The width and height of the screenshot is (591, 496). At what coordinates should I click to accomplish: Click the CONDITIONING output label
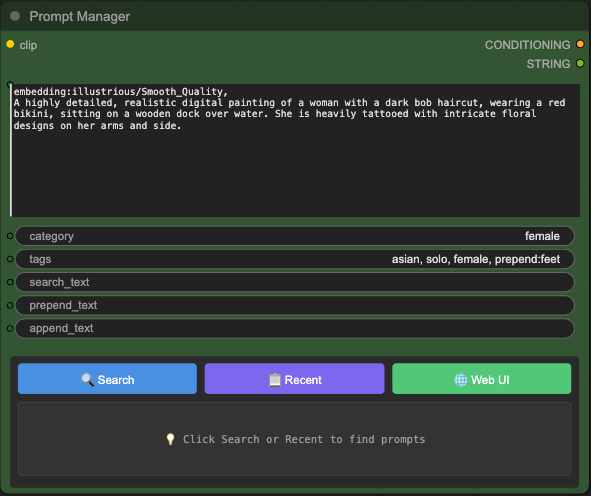point(527,45)
